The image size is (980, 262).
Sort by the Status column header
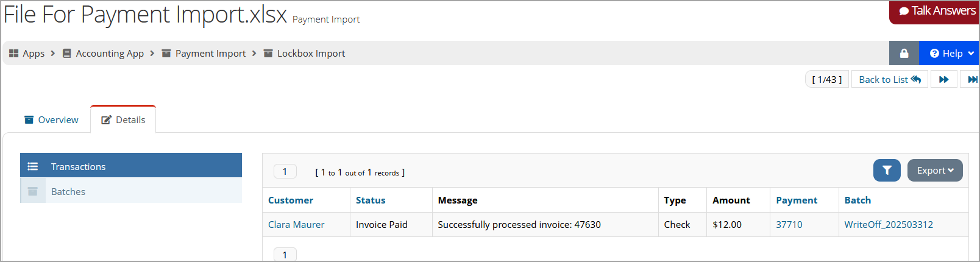(371, 200)
